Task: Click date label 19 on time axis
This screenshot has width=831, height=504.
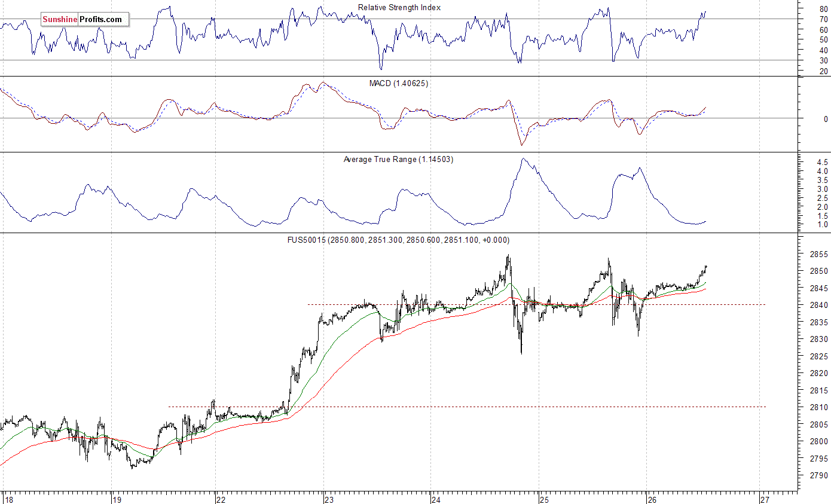Action: point(117,499)
